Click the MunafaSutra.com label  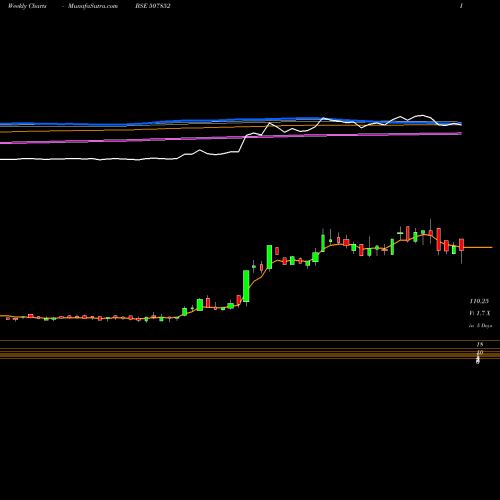pos(93,6)
